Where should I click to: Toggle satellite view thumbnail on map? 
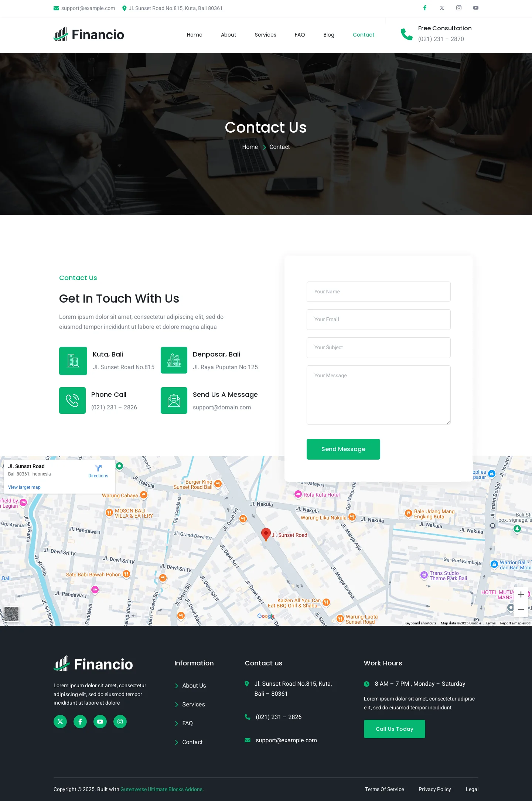coord(11,614)
